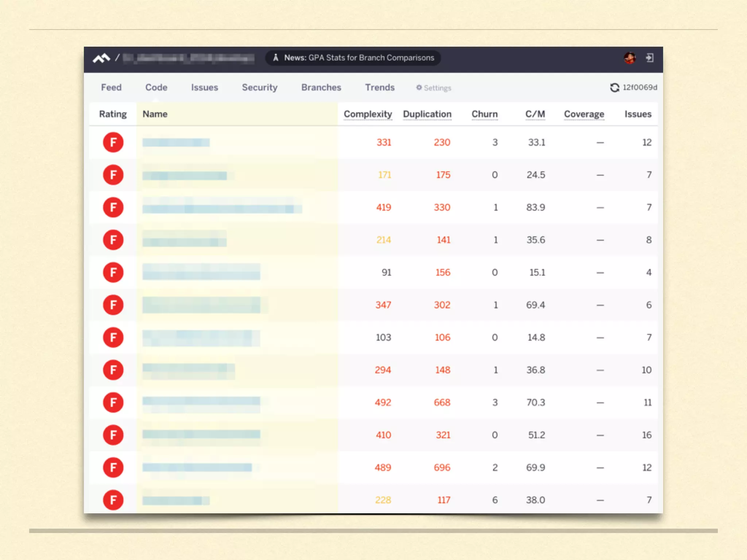The image size is (747, 560).
Task: Click the Code Climate logo icon
Action: (x=101, y=58)
